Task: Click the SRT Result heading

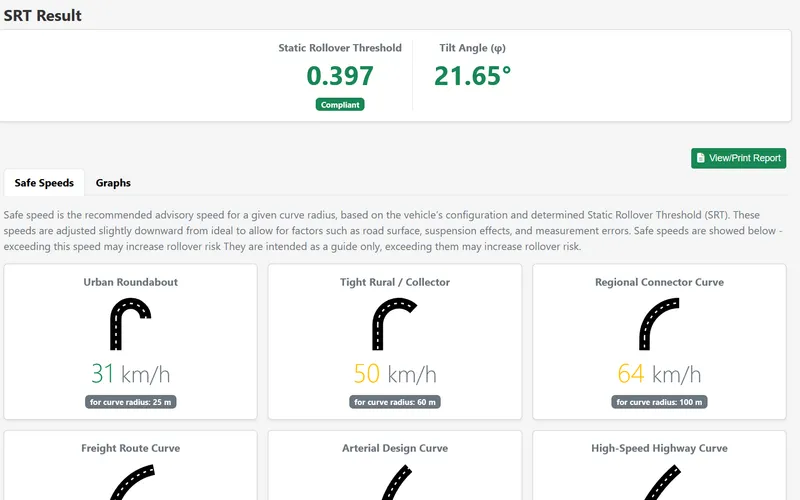Action: click(43, 15)
